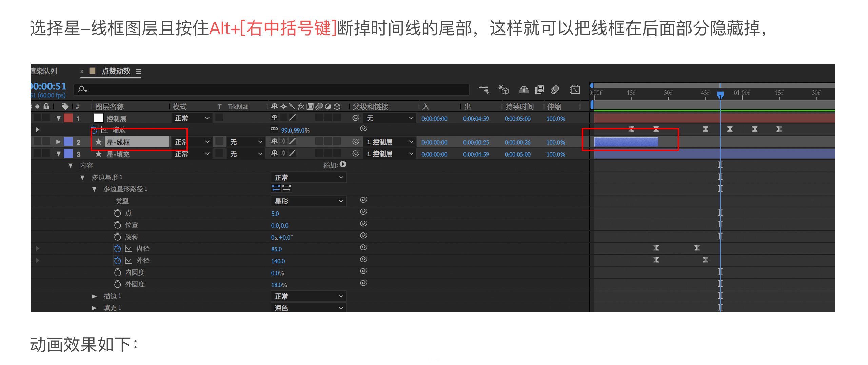
Task: Open the 点赞动效 panel menu icon
Action: [x=139, y=72]
